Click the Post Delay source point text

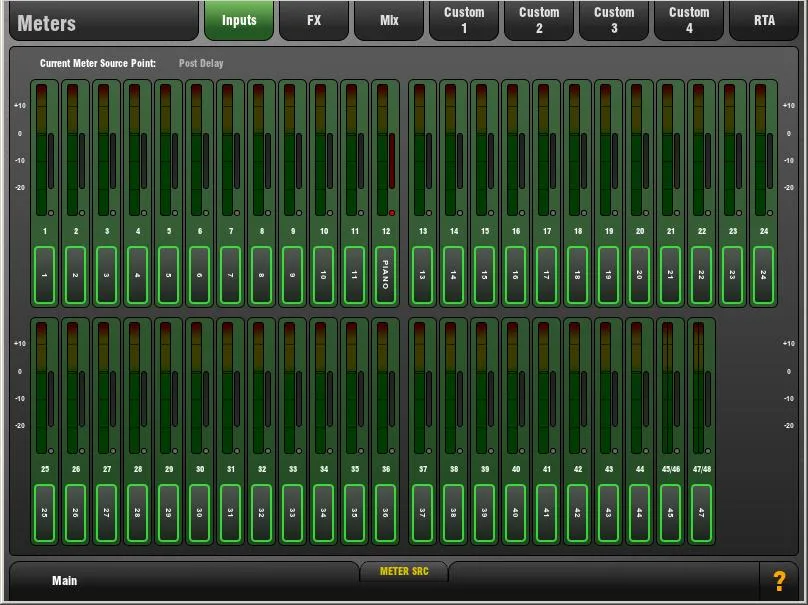coord(201,63)
